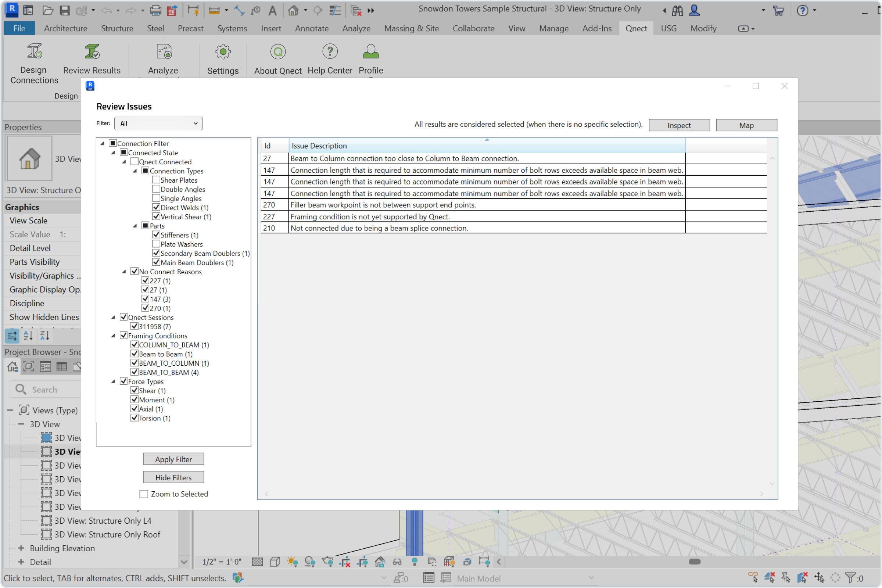Uncheck the Direct Welds (1) filter
Image resolution: width=882 pixels, height=588 pixels.
point(156,207)
